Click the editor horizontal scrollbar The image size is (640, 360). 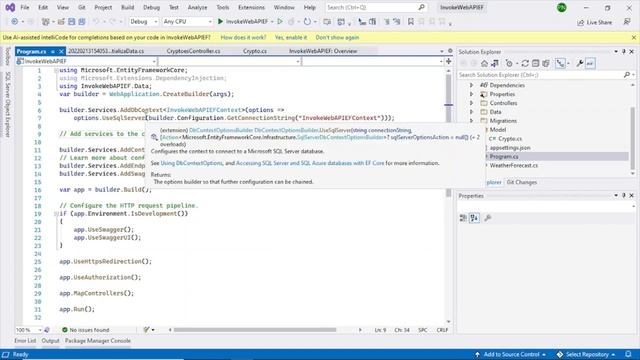coord(255,330)
